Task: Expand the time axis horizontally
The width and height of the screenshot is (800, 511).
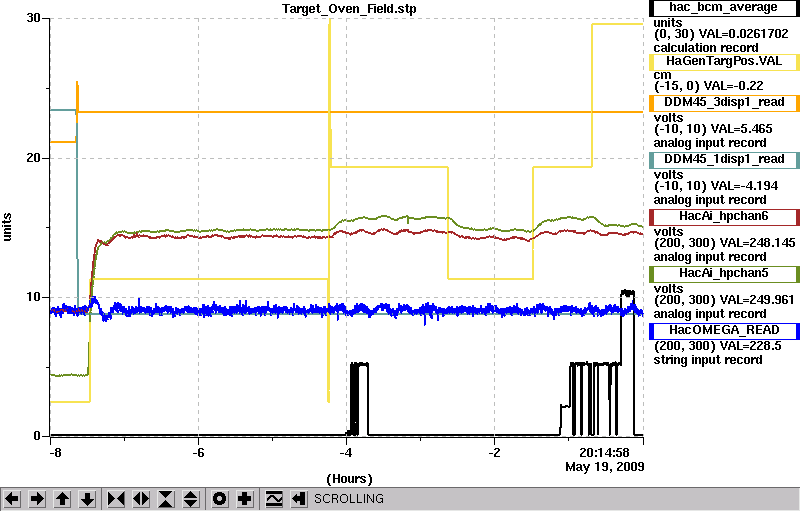Action: 141,498
